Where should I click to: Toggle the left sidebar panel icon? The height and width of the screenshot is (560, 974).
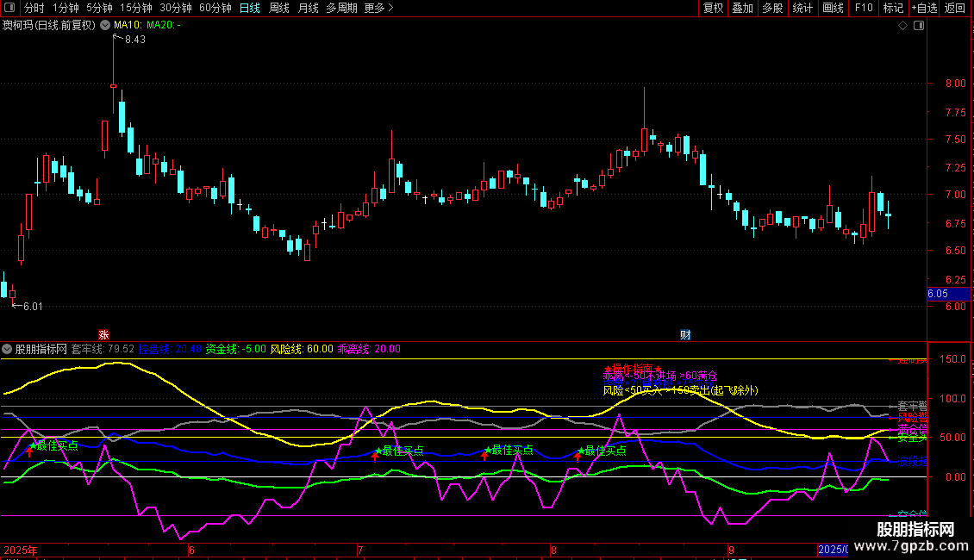coord(9,9)
